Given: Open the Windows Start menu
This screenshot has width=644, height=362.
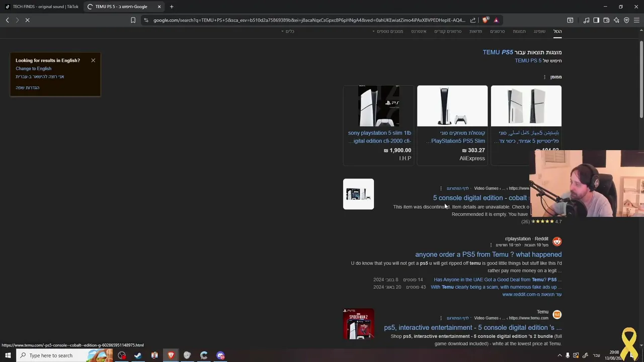Looking at the screenshot, I should [x=8, y=355].
